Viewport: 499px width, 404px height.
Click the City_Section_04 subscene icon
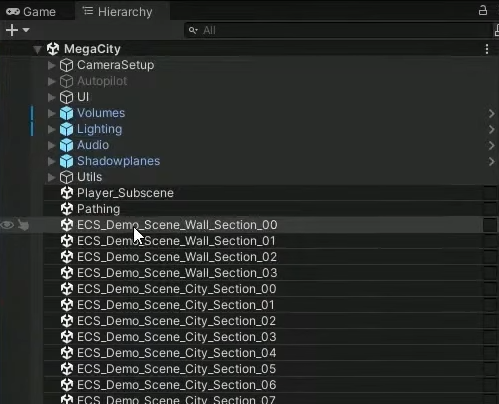click(67, 353)
